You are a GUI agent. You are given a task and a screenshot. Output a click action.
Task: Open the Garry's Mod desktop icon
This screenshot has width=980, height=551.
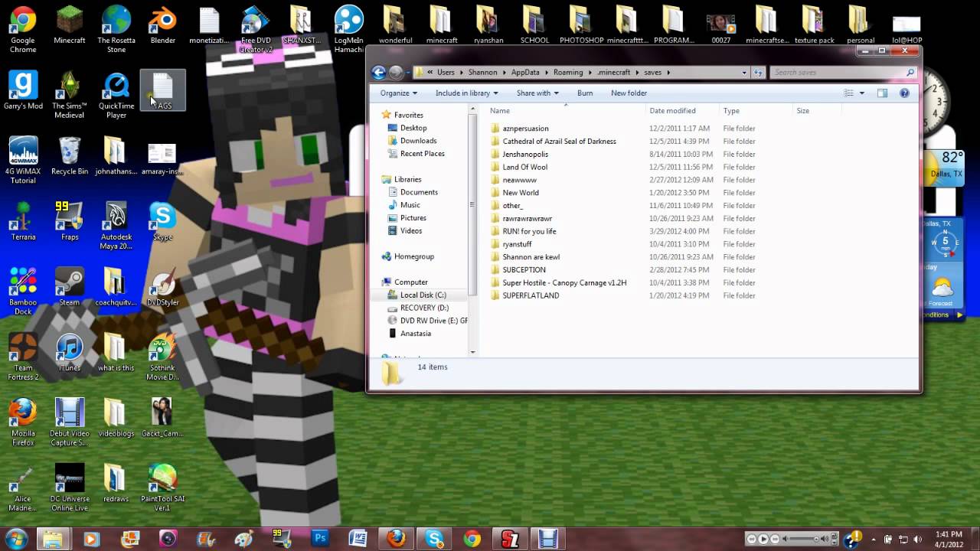[23, 90]
